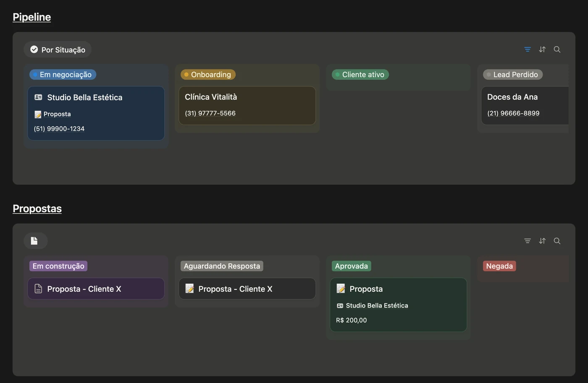This screenshot has height=383, width=588.
Task: Click memo icon on Aprovada Proposta card
Action: click(341, 289)
